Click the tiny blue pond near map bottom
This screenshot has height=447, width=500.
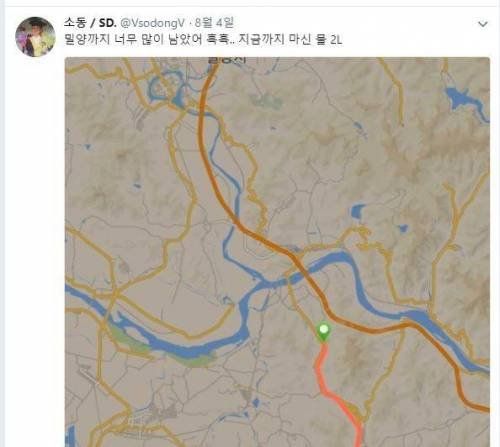[x=256, y=403]
